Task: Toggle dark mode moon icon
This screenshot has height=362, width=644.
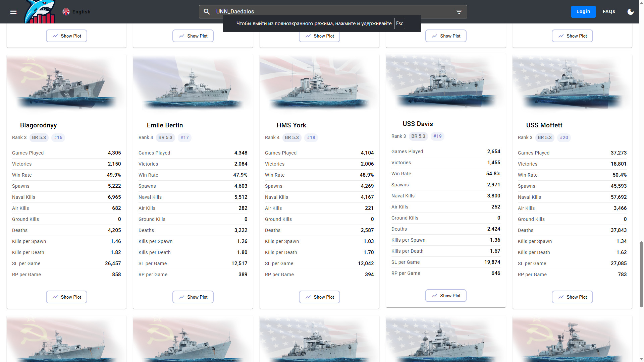Action: (x=631, y=12)
